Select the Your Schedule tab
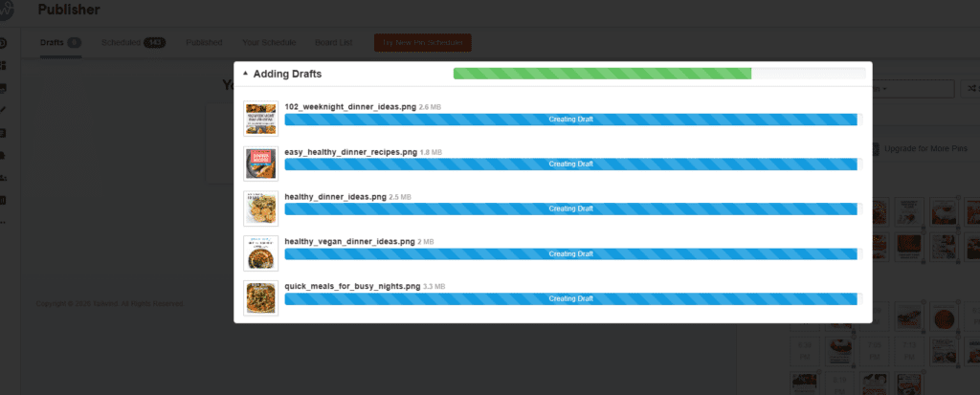Viewport: 980px width, 395px height. click(269, 43)
